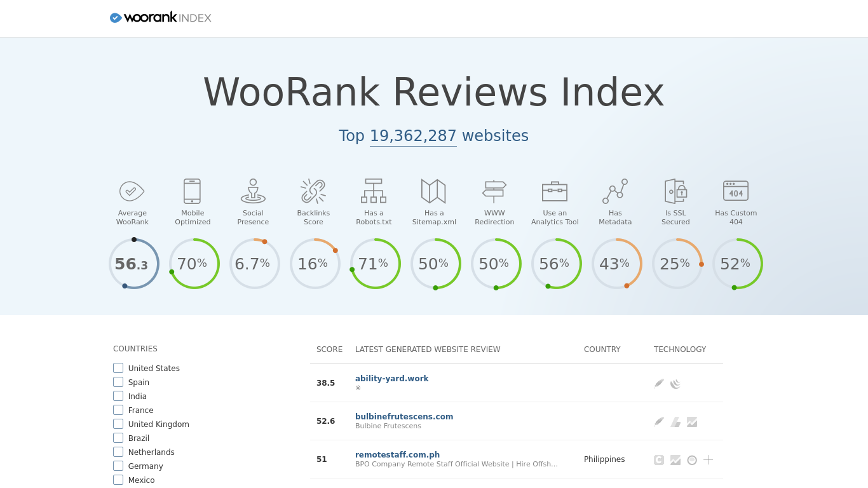Click the circle icon in remotestaff.com.ph row
Viewport: 868px width, 488px height.
(x=692, y=460)
